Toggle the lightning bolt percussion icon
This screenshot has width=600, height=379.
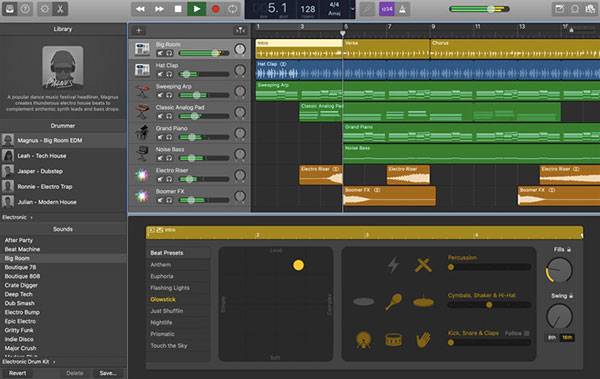(393, 265)
